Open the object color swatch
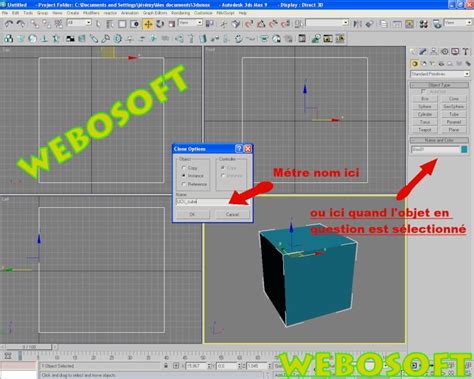This screenshot has width=474, height=379. (x=464, y=149)
